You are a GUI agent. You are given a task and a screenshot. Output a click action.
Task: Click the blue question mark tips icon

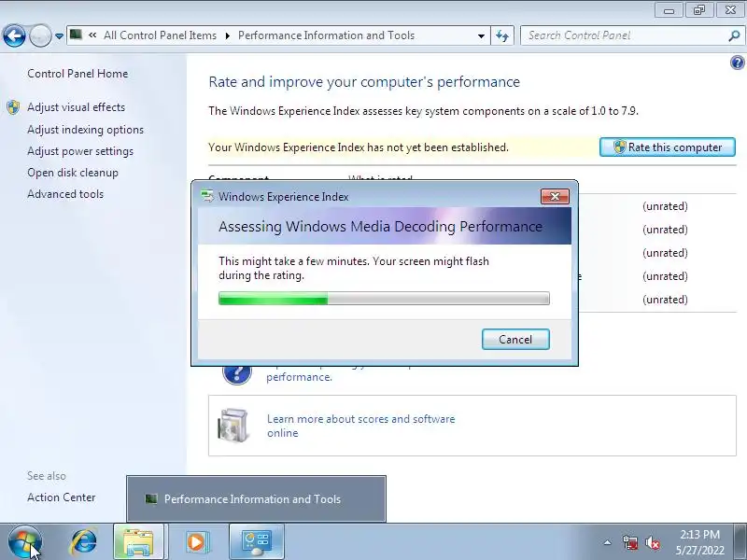pos(237,374)
